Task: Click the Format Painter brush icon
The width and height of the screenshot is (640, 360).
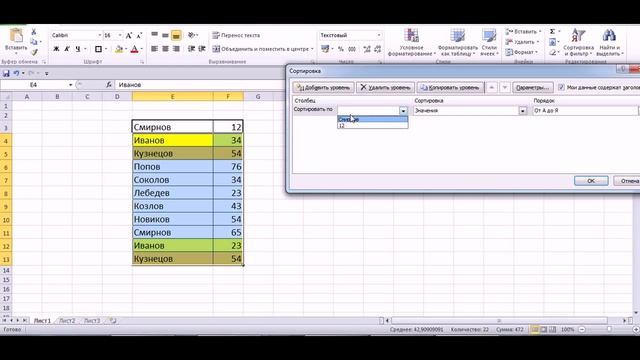Action: pyautogui.click(x=34, y=52)
